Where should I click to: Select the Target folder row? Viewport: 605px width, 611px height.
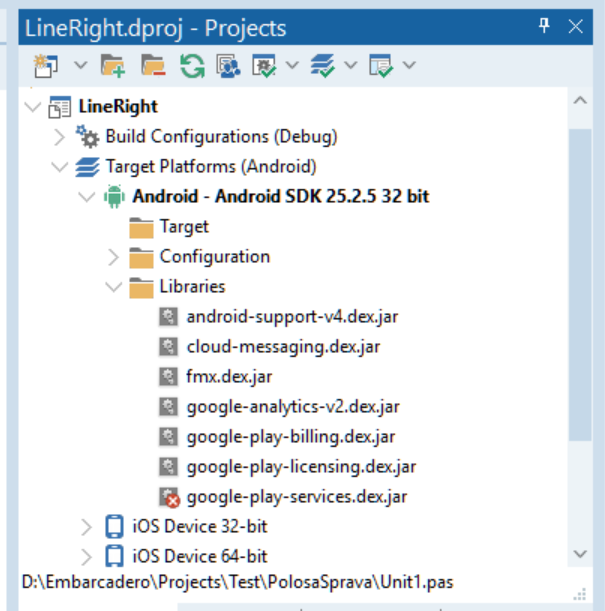[x=184, y=227]
